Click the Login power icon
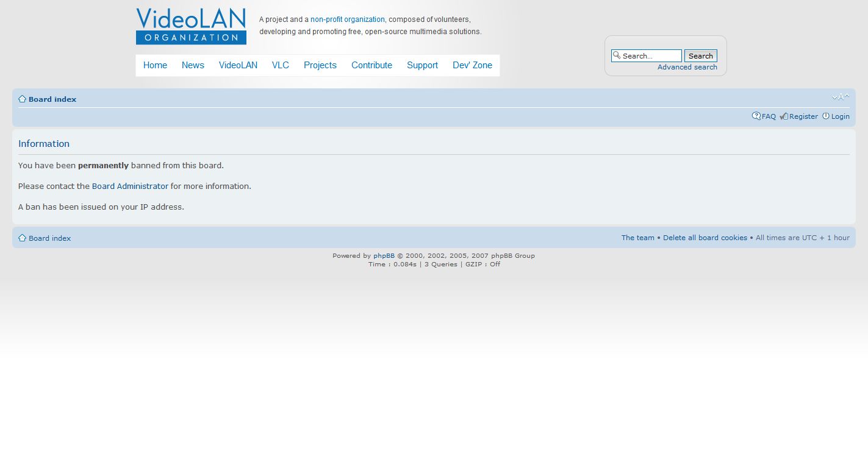This screenshot has width=868, height=476. point(825,116)
